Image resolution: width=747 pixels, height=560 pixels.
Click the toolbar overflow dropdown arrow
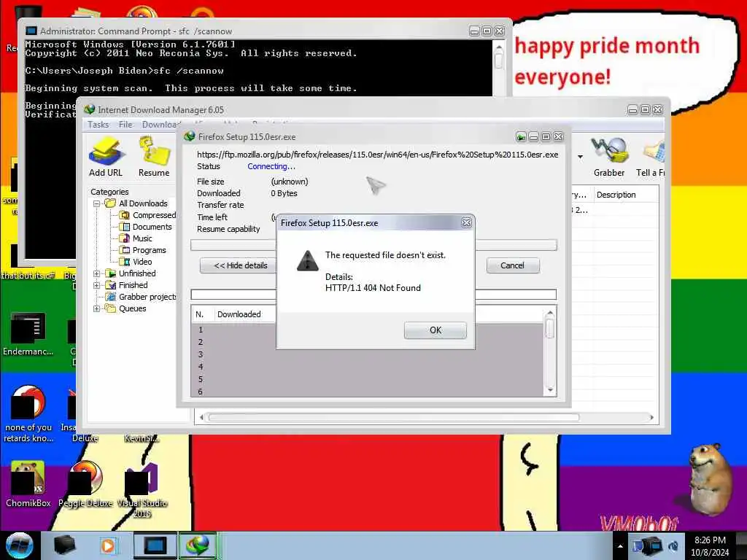point(580,157)
